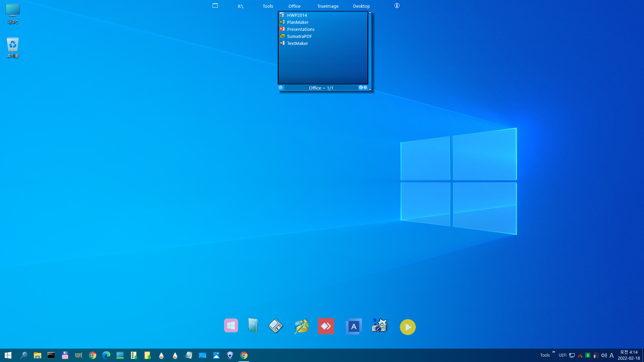Click the second water drop taskbar icon

175,355
